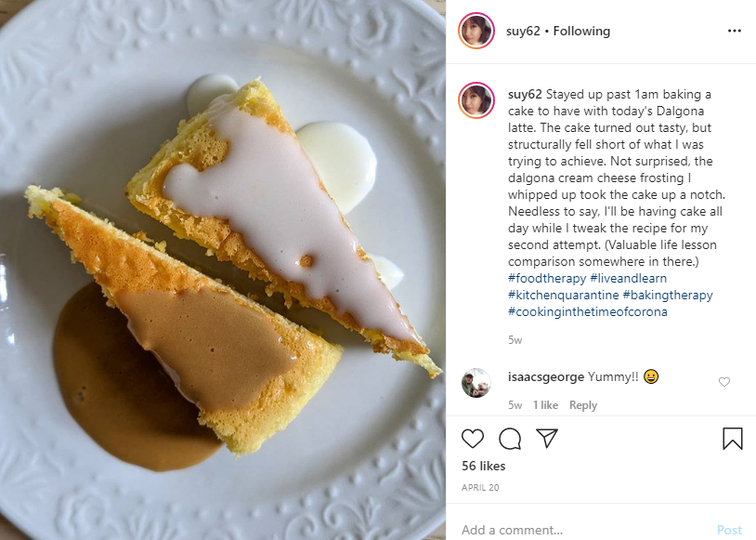Image resolution: width=756 pixels, height=540 pixels.
Task: Click the suy62 avatar beside the caption
Action: 476,100
